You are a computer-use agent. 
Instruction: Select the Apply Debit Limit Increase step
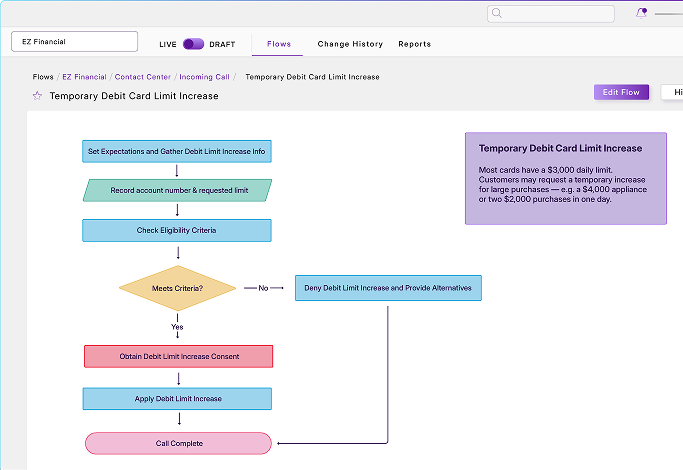point(177,399)
